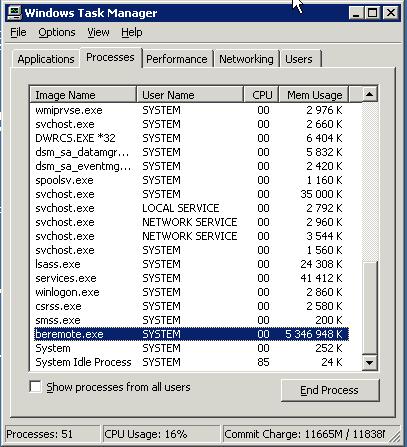The height and width of the screenshot is (447, 407).
Task: Click the 5 346 948 K memory value
Action: pyautogui.click(x=314, y=334)
